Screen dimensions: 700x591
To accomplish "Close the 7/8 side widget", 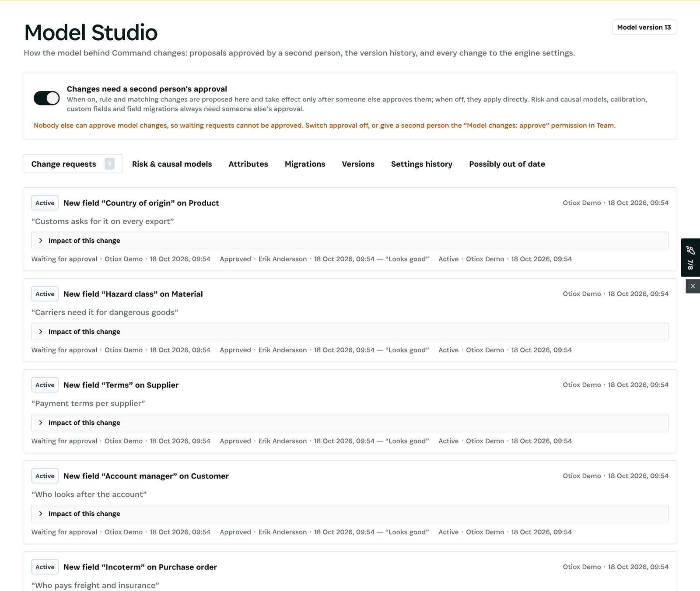I will tap(693, 286).
